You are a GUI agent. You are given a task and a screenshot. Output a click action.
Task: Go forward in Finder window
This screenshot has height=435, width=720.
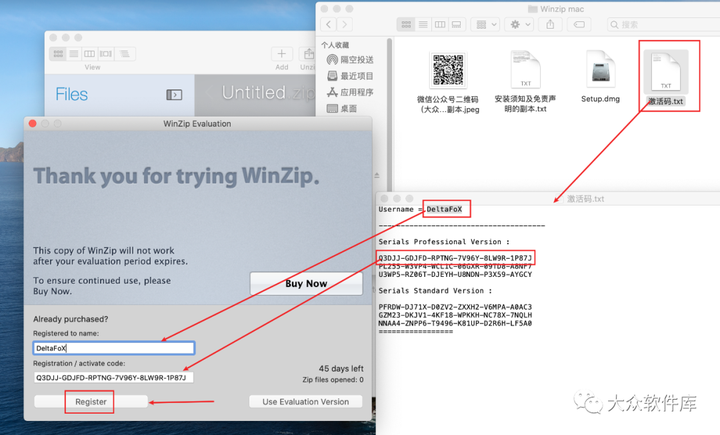(x=344, y=24)
